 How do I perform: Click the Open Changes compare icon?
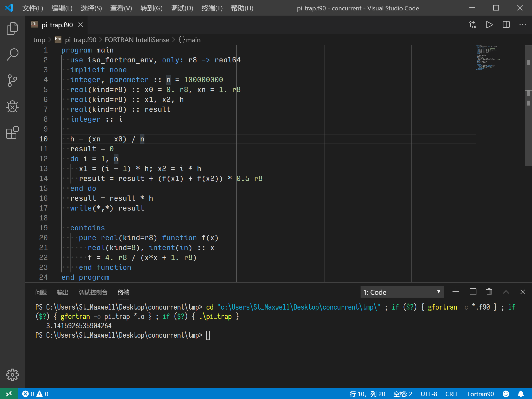[x=473, y=25]
